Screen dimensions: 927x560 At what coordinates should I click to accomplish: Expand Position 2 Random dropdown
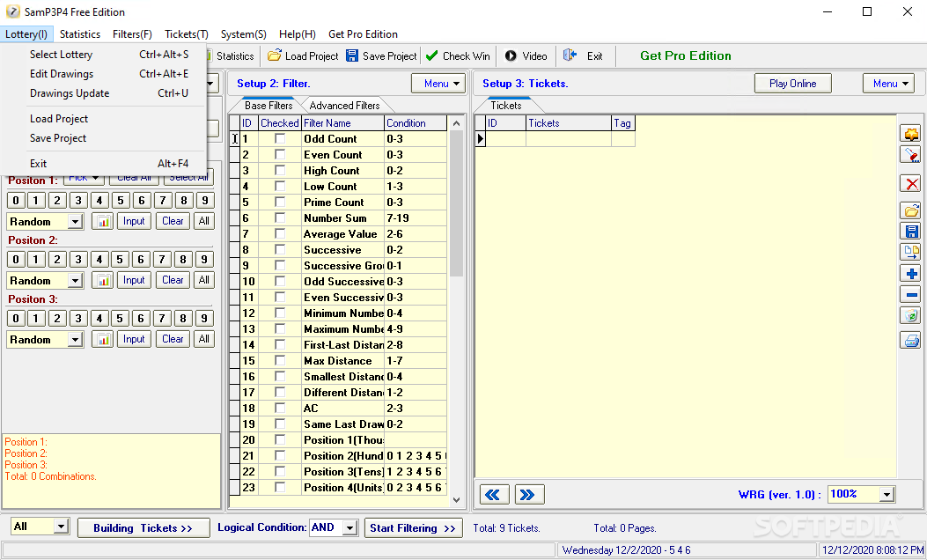[x=75, y=281]
